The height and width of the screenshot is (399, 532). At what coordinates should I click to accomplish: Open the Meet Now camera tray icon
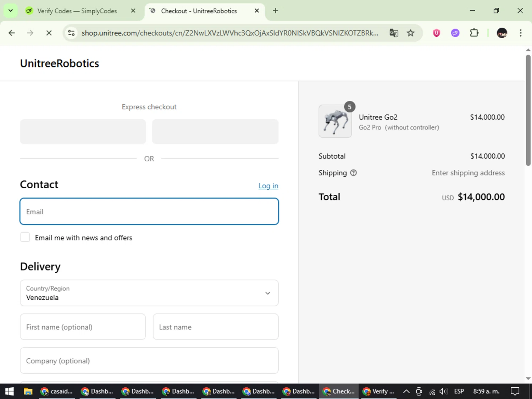(x=419, y=391)
